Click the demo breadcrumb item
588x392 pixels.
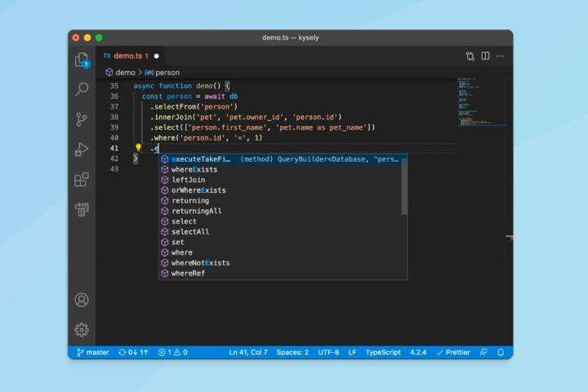coord(124,73)
